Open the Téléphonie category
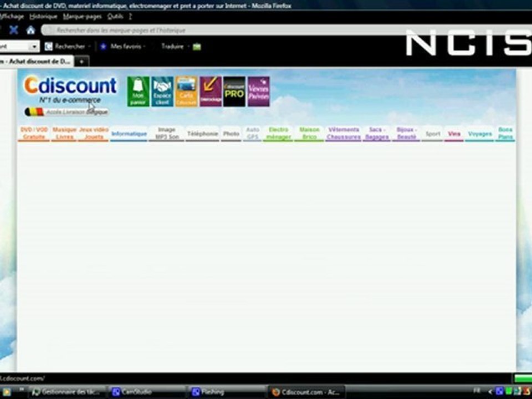 click(x=203, y=134)
